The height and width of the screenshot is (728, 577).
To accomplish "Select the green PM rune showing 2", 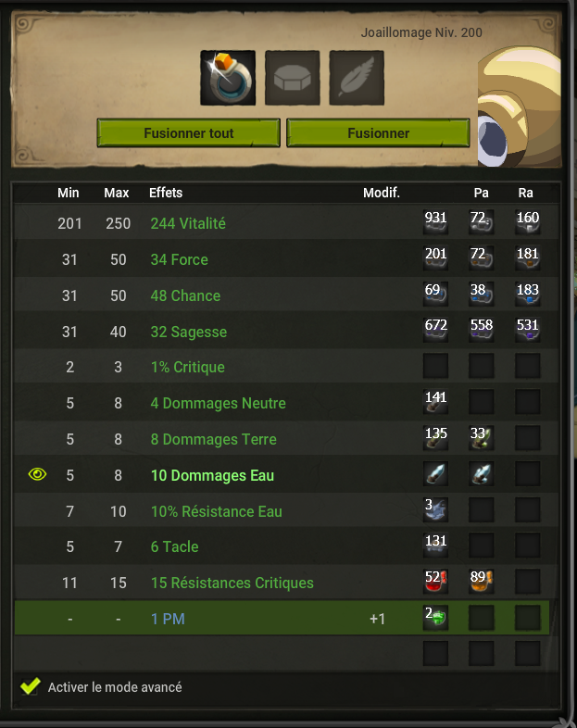I will point(435,618).
